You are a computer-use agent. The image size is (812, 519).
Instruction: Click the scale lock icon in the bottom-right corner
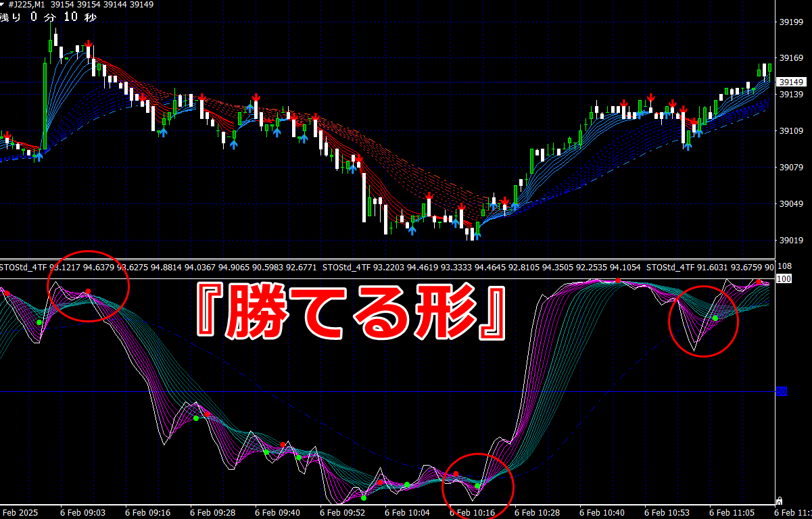point(779,501)
